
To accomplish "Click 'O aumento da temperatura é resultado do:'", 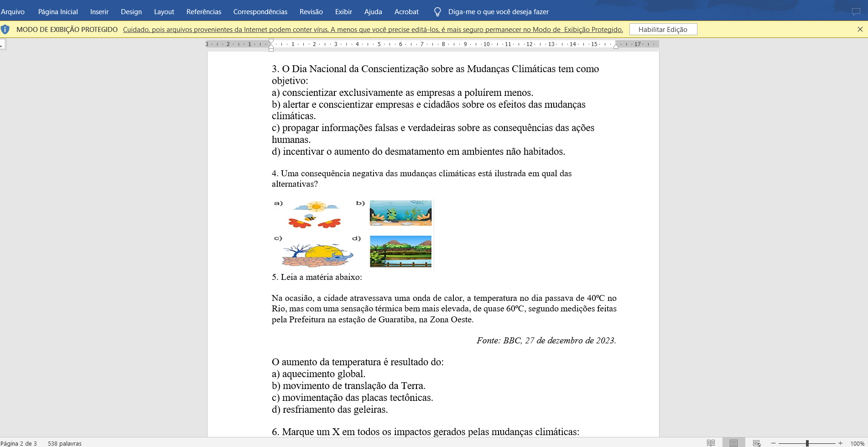I will 358,362.
